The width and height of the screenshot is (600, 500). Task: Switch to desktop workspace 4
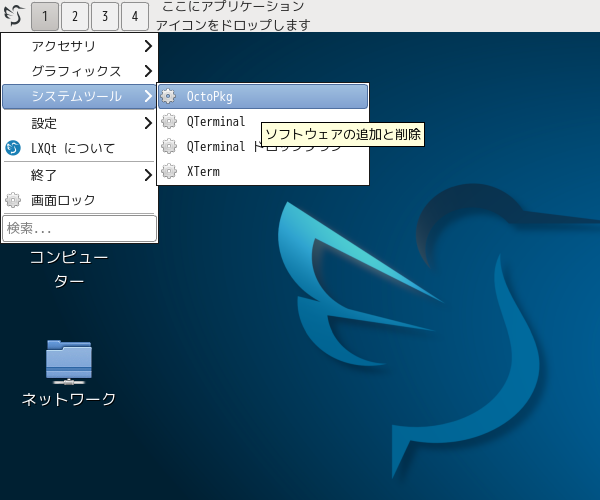point(135,16)
